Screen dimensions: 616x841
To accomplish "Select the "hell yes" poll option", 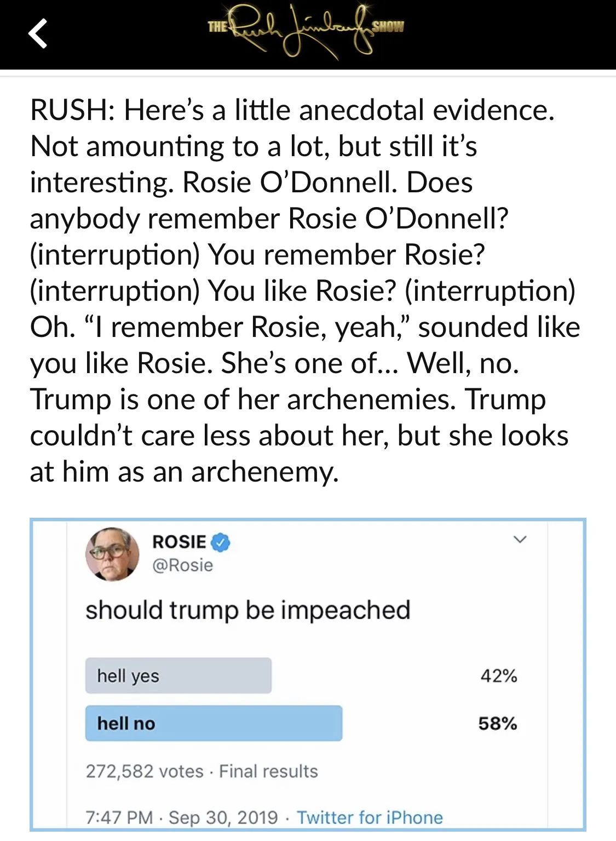I will pos(178,676).
